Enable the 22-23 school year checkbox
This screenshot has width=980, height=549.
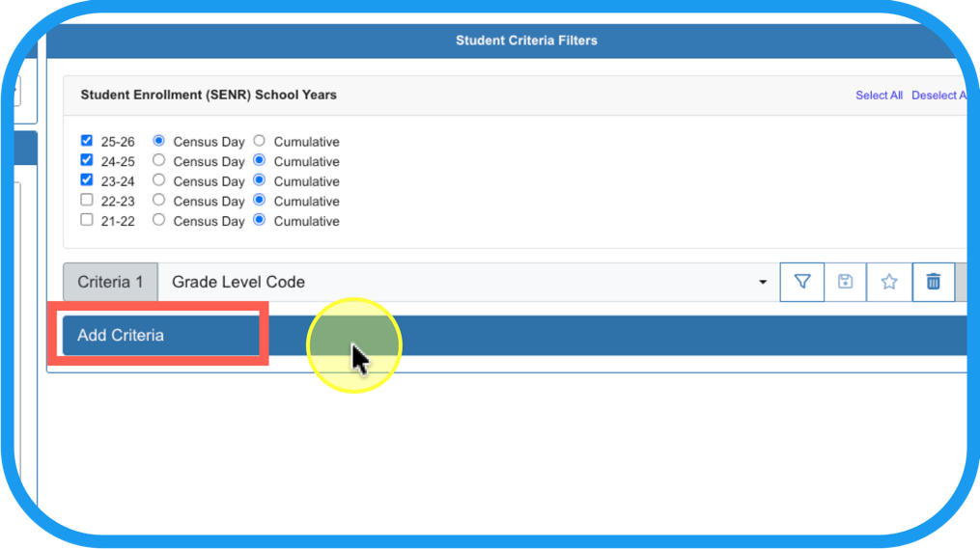point(87,200)
